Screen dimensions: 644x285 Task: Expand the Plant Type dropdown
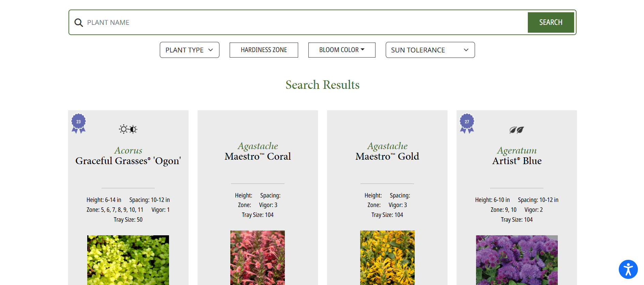[x=189, y=50]
